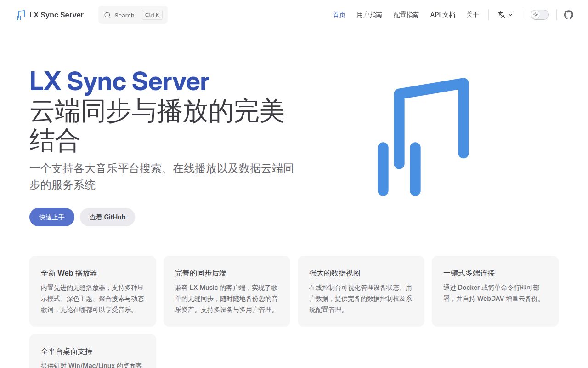
Task: Open the language translation menu icon
Action: [x=502, y=15]
